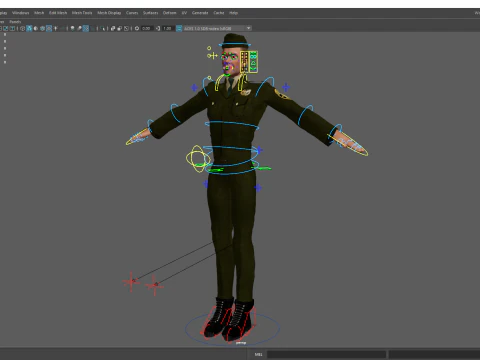Click X-Ray Active Components icon

point(120,28)
